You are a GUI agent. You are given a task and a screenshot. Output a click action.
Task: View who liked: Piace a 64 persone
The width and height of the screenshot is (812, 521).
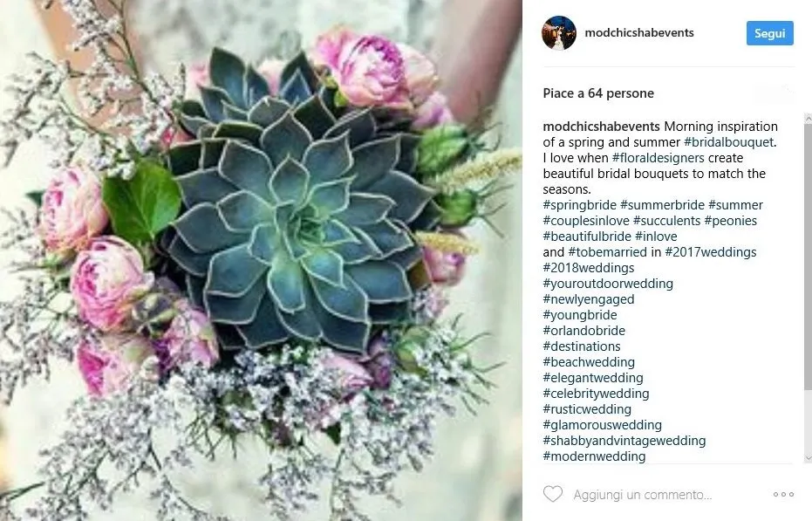598,93
